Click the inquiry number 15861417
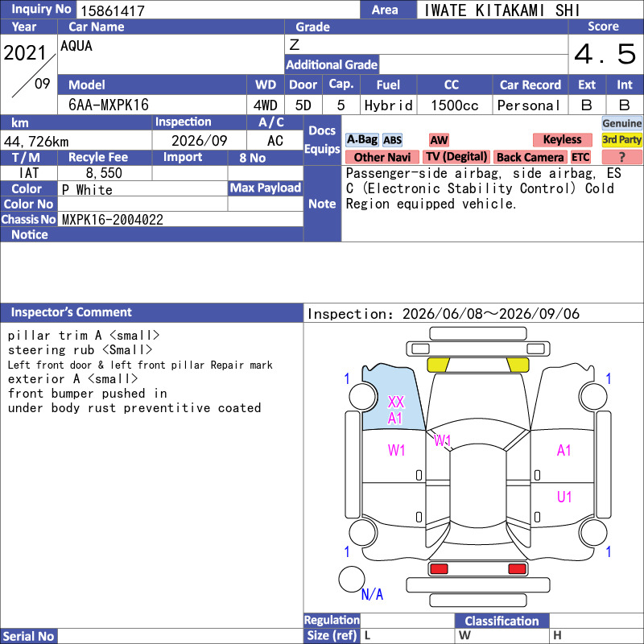Image resolution: width=644 pixels, height=644 pixels. [x=113, y=10]
